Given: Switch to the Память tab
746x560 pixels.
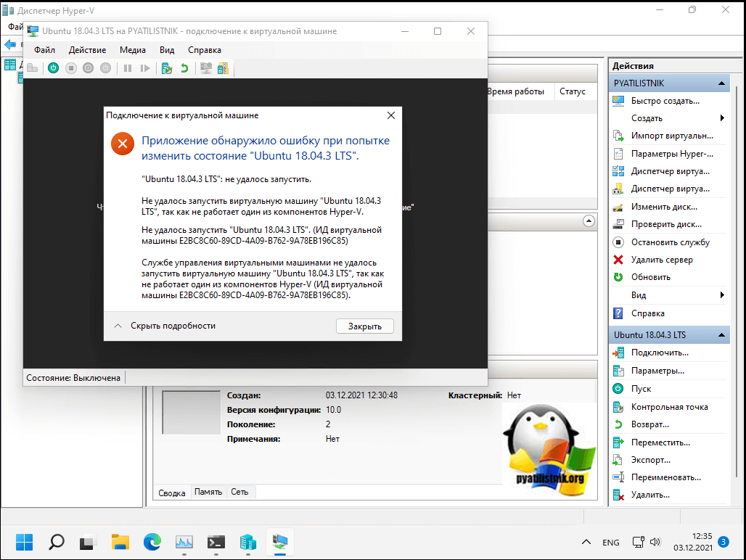Looking at the screenshot, I should [x=208, y=492].
